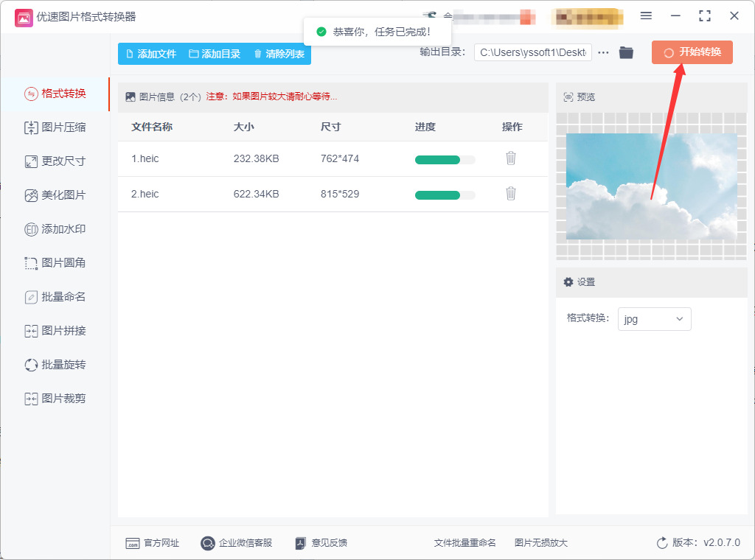Click the cloud preview thumbnail
Viewport: 755px width, 560px height.
pyautogui.click(x=652, y=186)
